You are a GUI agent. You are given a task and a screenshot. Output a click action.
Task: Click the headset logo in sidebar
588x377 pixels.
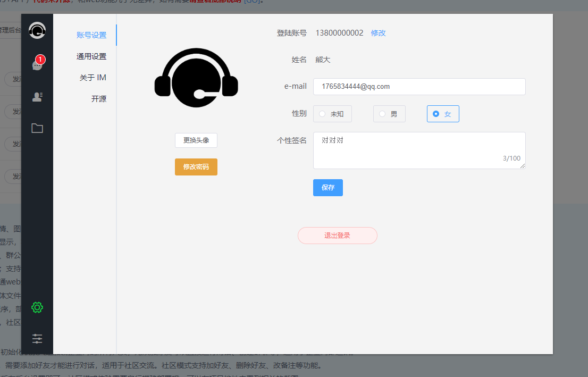pyautogui.click(x=37, y=30)
